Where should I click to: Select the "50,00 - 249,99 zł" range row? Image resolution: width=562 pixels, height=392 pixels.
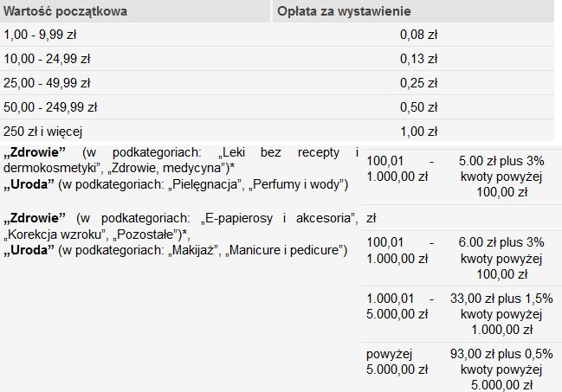point(50,108)
